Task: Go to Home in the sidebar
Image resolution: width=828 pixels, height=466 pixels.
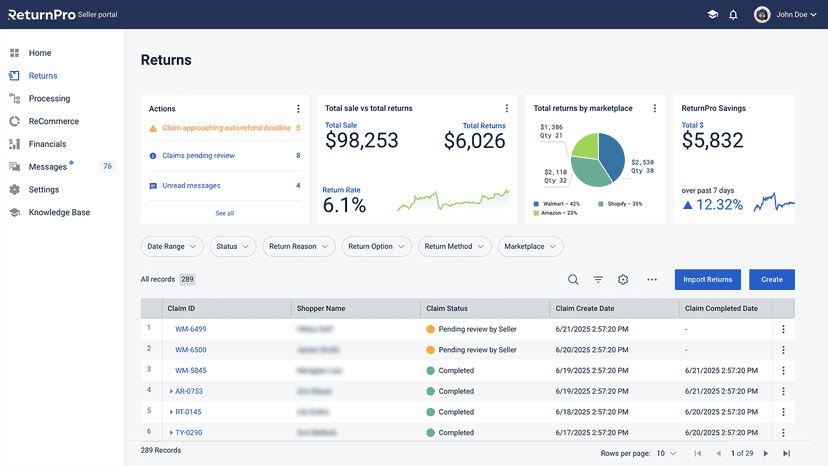Action: tap(40, 53)
